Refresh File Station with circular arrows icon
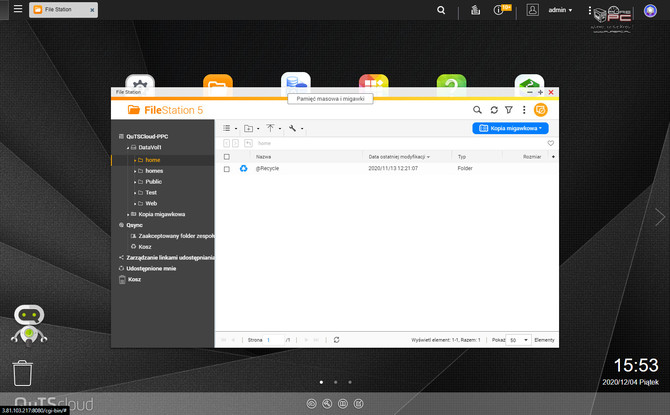This screenshot has height=415, width=670. (494, 110)
